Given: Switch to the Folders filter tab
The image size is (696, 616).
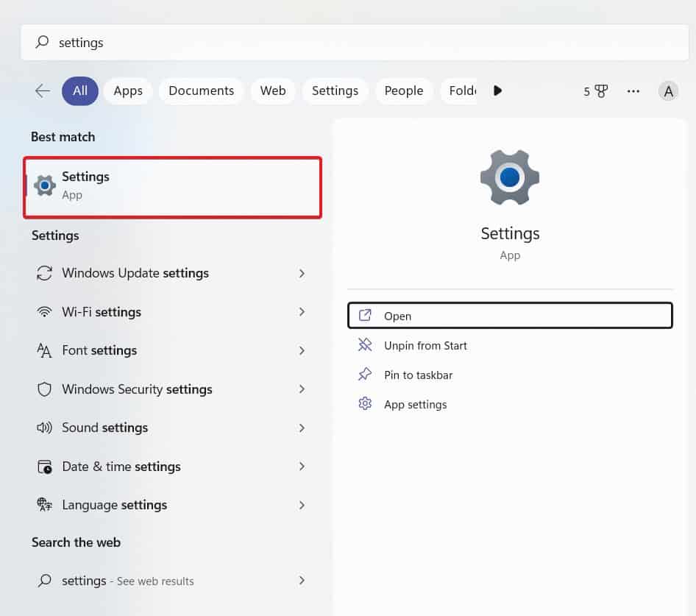Looking at the screenshot, I should [x=458, y=91].
